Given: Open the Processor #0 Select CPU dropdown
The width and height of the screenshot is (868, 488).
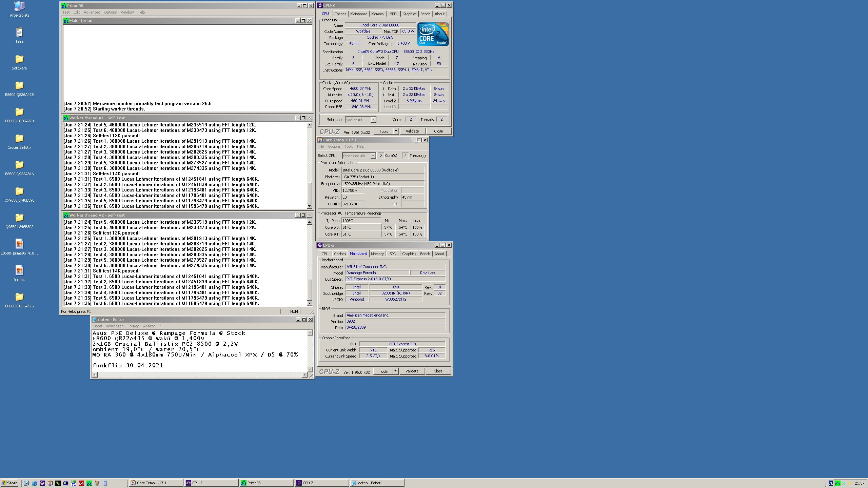Looking at the screenshot, I should click(359, 156).
